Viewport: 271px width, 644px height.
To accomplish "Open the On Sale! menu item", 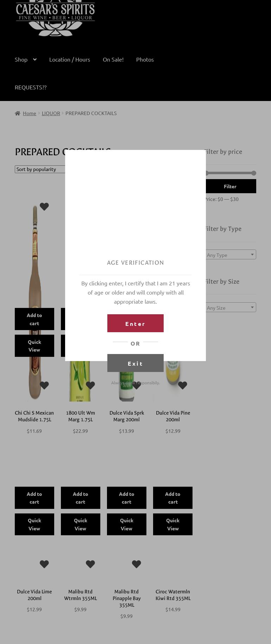I will coord(113,59).
